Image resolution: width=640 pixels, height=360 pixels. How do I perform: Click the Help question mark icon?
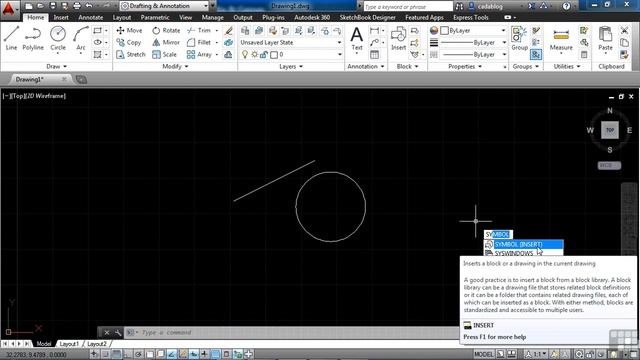click(566, 6)
